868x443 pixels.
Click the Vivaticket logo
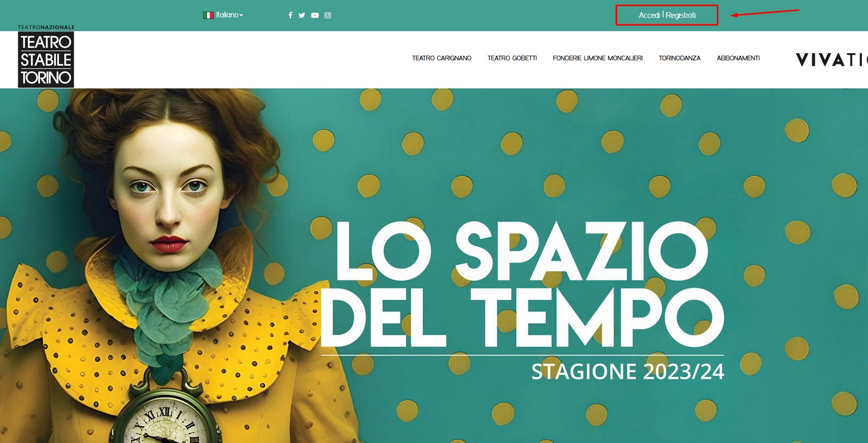click(832, 60)
